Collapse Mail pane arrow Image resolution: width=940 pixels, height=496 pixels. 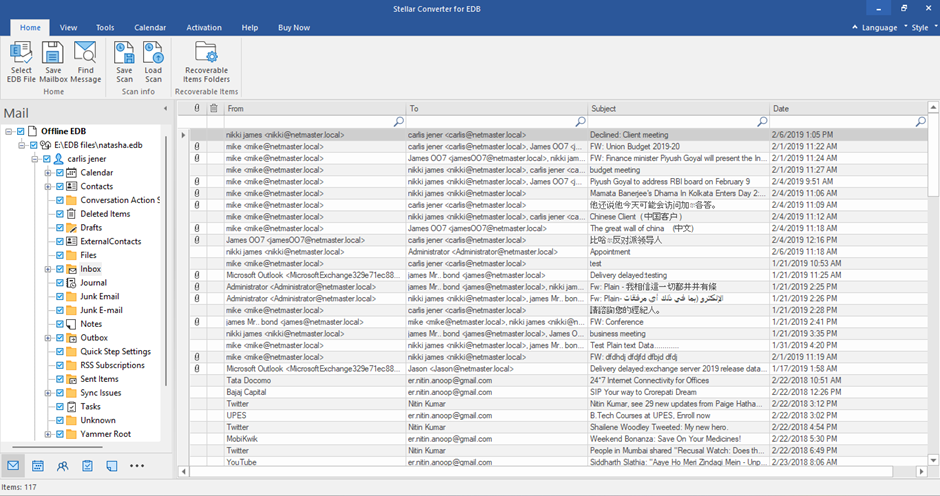coord(165,109)
